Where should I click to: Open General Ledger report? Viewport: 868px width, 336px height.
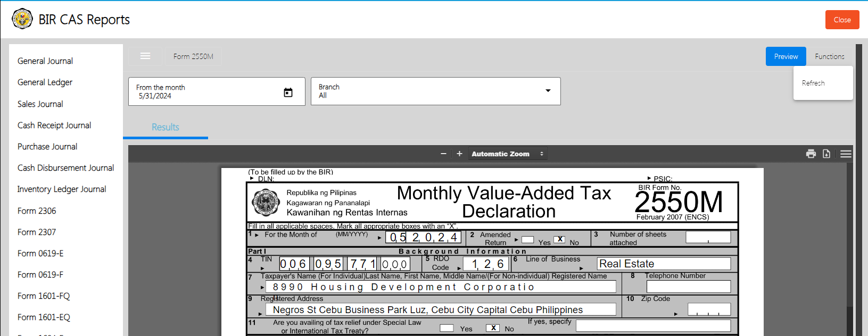(45, 82)
